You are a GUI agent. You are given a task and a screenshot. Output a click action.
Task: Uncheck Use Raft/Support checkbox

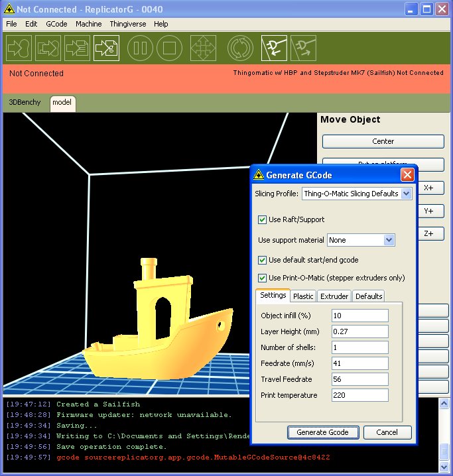pos(262,219)
